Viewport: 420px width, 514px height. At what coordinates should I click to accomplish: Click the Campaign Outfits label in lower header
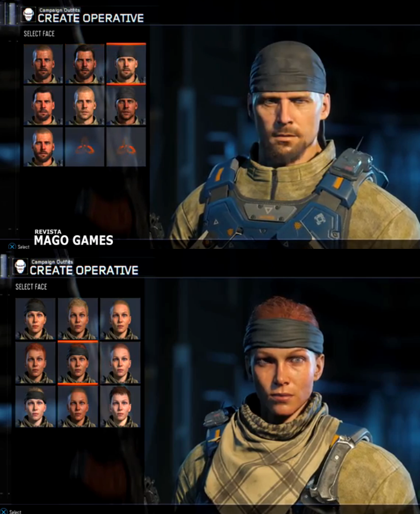coord(52,261)
